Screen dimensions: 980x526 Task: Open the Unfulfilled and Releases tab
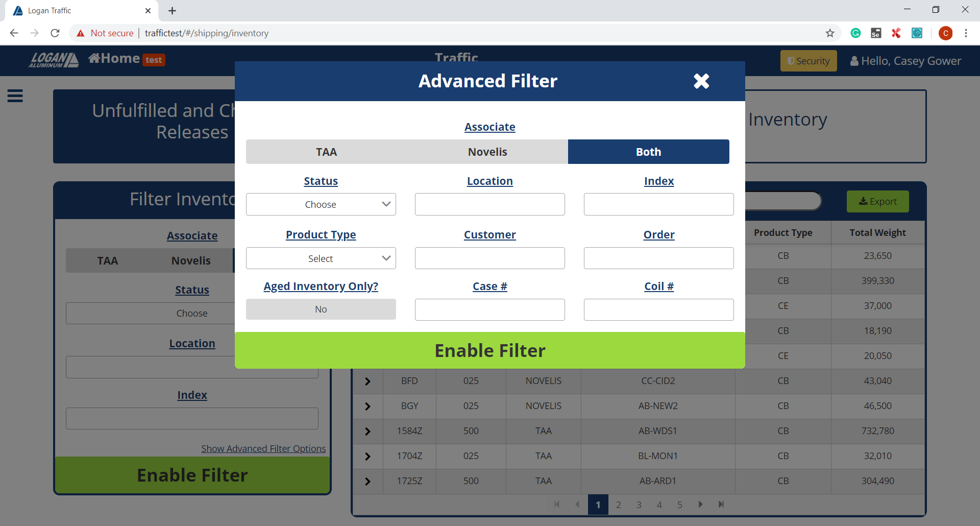click(144, 127)
